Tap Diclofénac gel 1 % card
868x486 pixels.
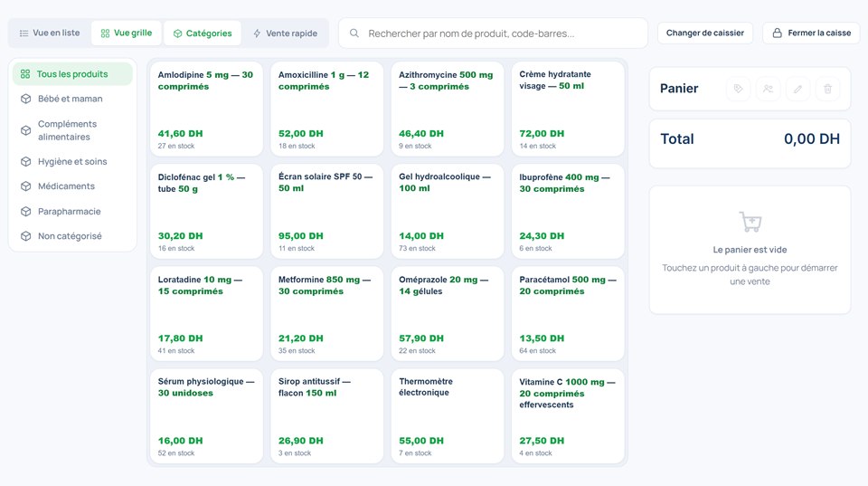click(206, 211)
